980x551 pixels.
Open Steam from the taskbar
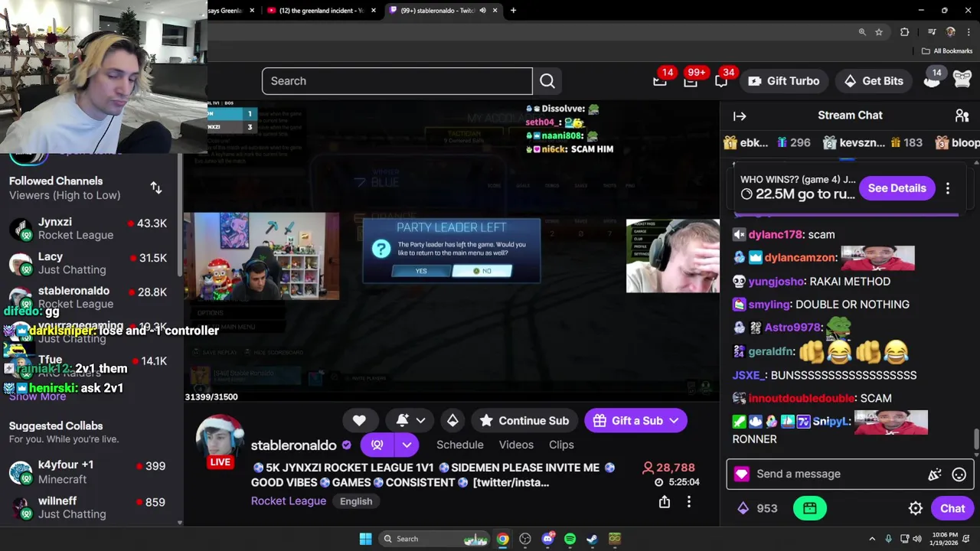(x=592, y=539)
